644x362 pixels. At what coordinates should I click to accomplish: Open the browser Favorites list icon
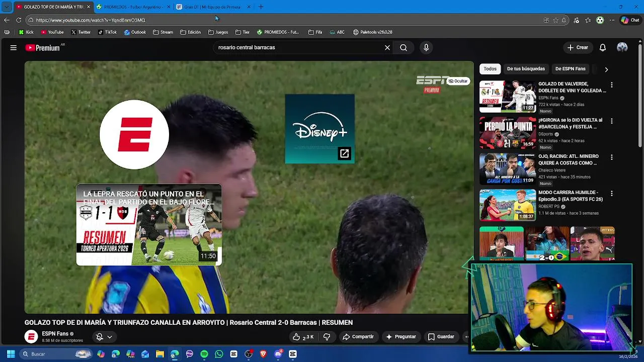point(589,20)
